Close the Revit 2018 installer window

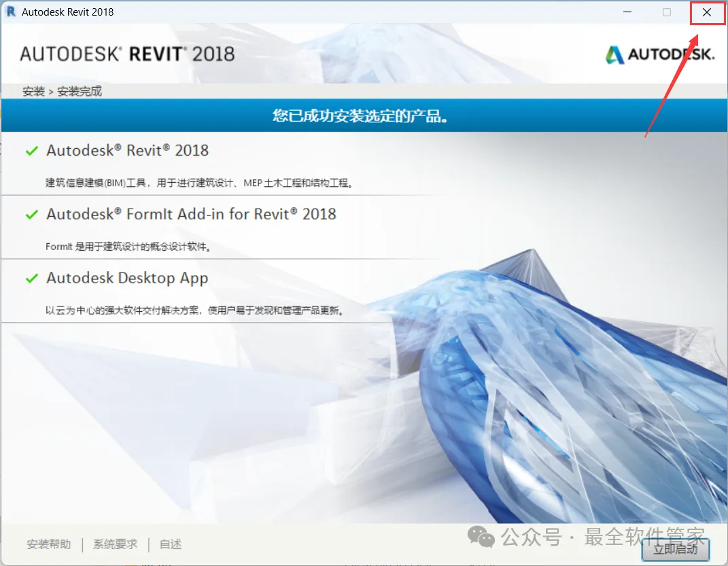tap(707, 12)
